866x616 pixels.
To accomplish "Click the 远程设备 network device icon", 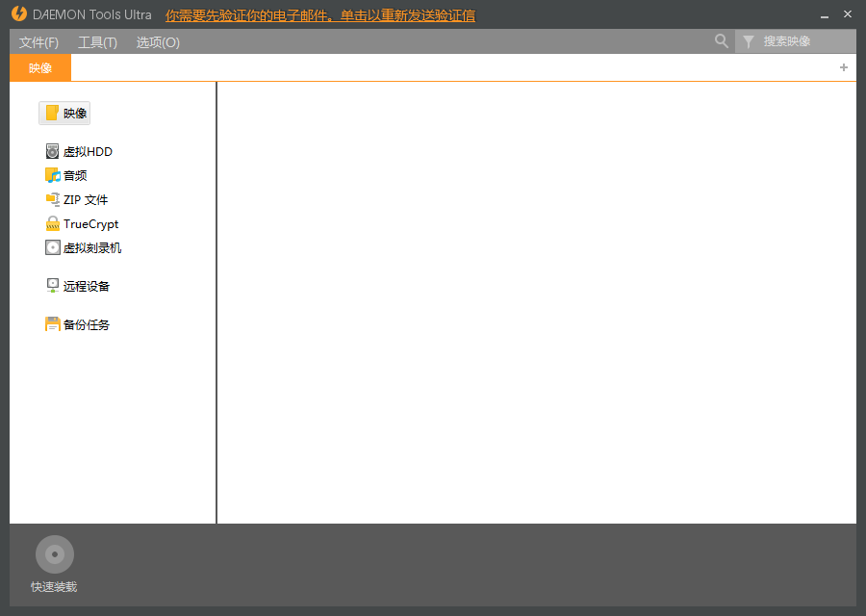I will pyautogui.click(x=53, y=286).
